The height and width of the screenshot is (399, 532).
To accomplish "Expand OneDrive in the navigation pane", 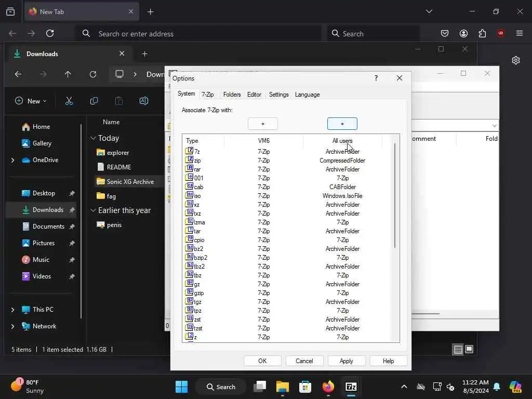I will (x=13, y=160).
